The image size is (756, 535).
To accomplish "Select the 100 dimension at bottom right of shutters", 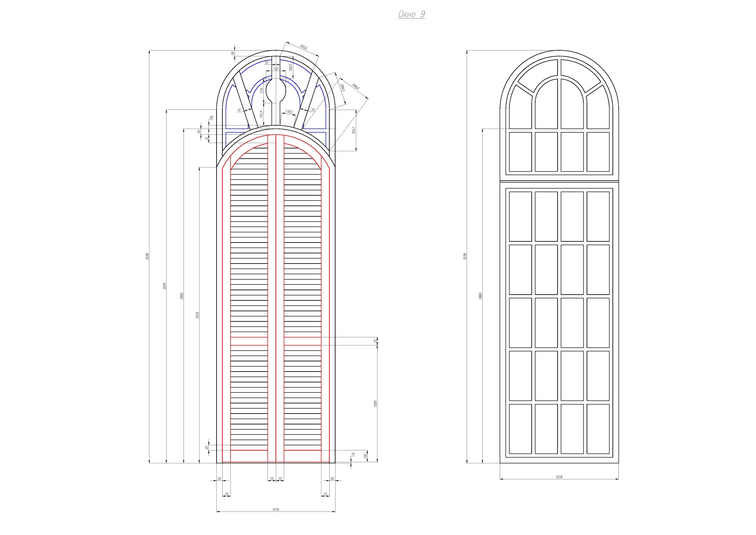I will pyautogui.click(x=365, y=456).
